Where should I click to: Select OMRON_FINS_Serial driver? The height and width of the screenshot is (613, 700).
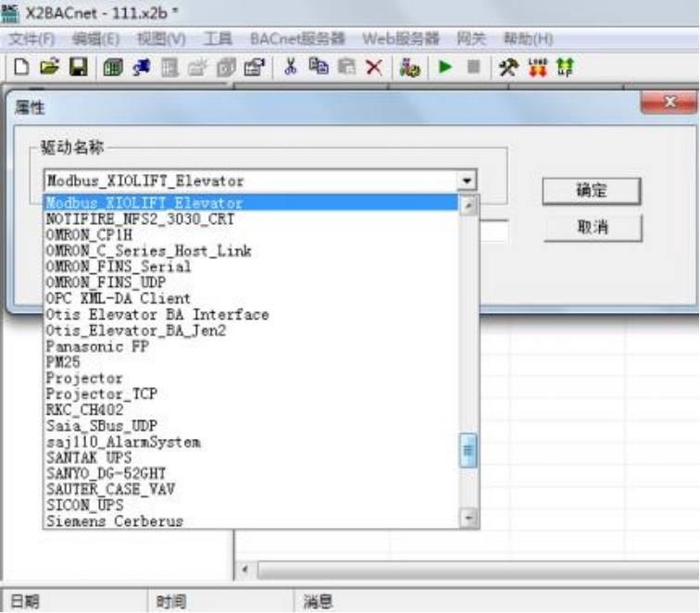tap(251, 267)
